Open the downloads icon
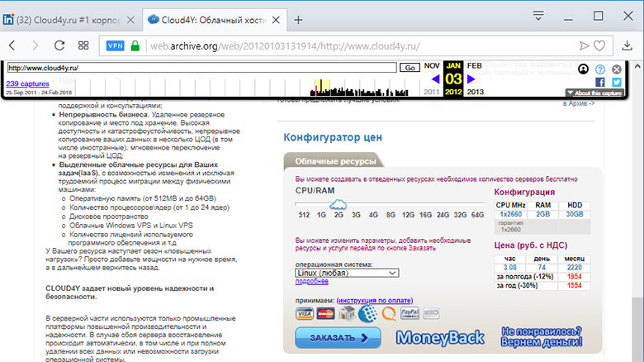Image resolution: width=644 pixels, height=362 pixels. coord(627,45)
